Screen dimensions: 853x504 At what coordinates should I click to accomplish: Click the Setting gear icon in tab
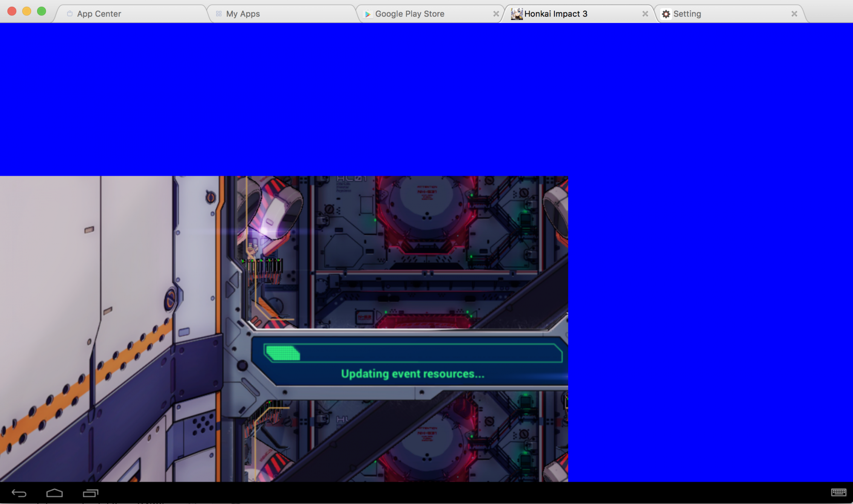(x=666, y=14)
